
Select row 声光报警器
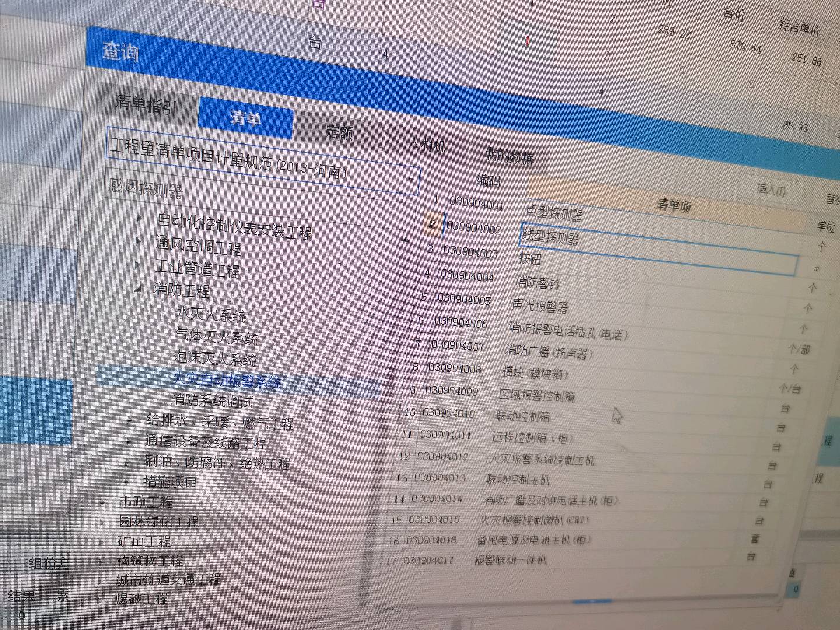(540, 305)
